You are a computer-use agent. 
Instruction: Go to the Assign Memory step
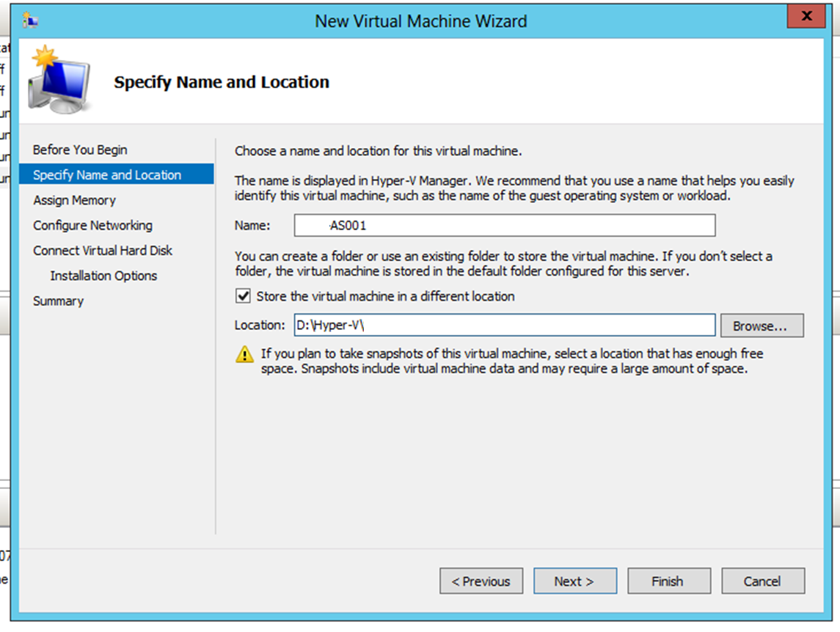(75, 200)
